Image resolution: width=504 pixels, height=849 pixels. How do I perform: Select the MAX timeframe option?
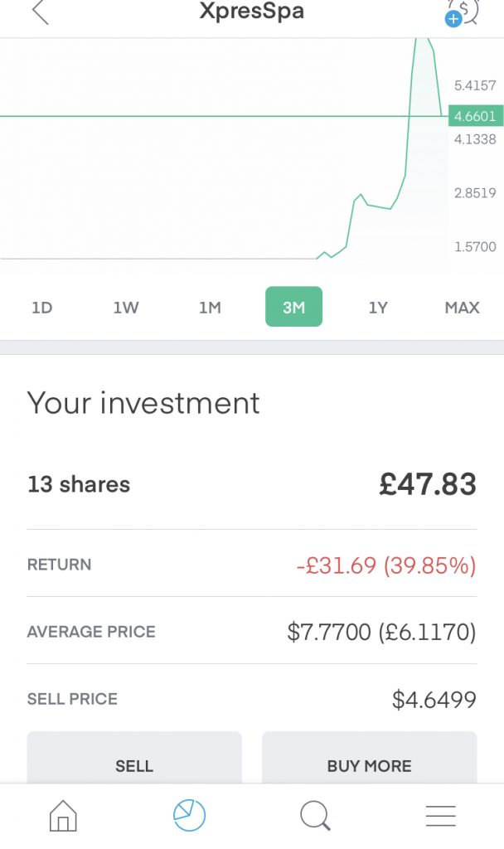tap(461, 308)
